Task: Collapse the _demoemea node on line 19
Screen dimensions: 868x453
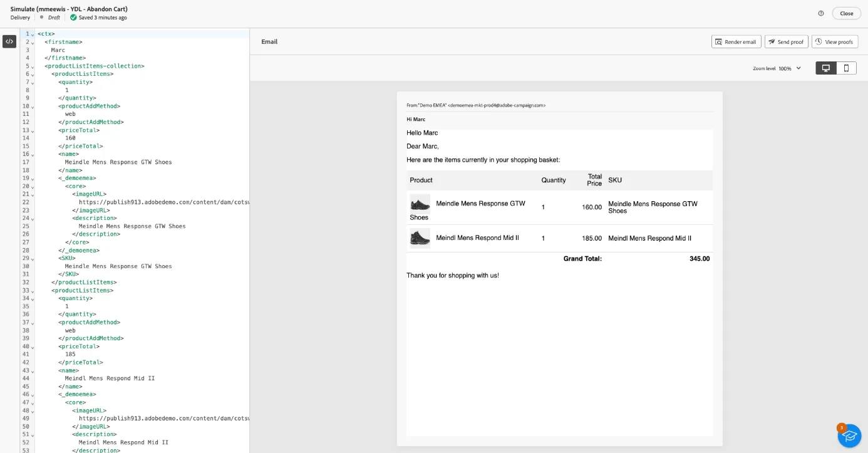Action: (32, 178)
